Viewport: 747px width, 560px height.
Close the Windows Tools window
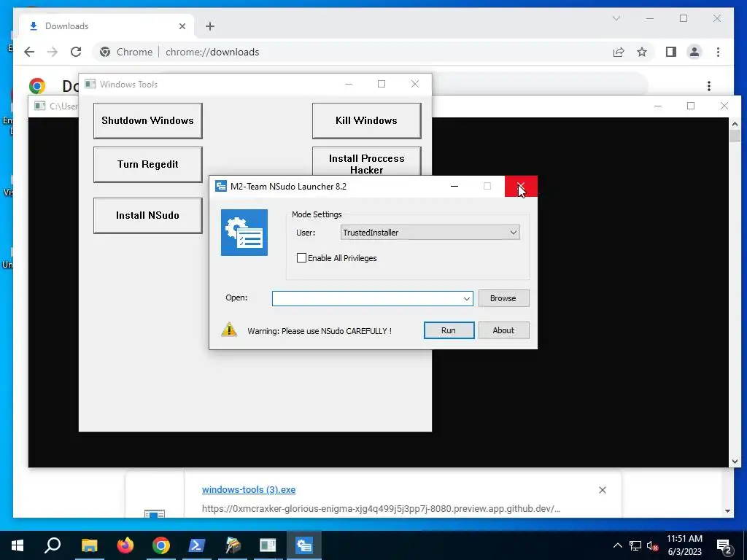(x=415, y=84)
